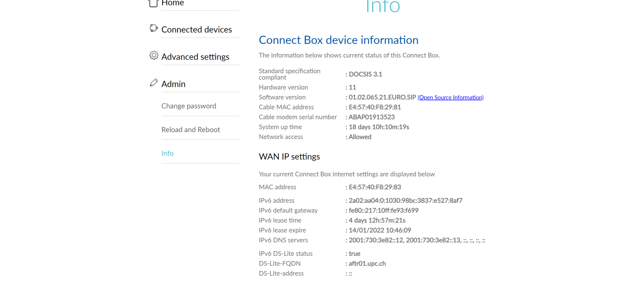This screenshot has height=303, width=644.
Task: Click the WAN IP settings heading
Action: (x=289, y=157)
